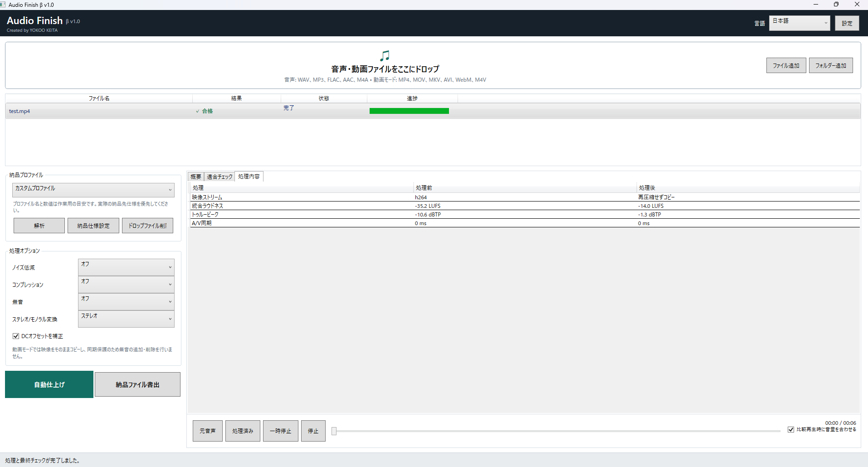
Task: Open 納品仕様設定 settings
Action: point(93,226)
